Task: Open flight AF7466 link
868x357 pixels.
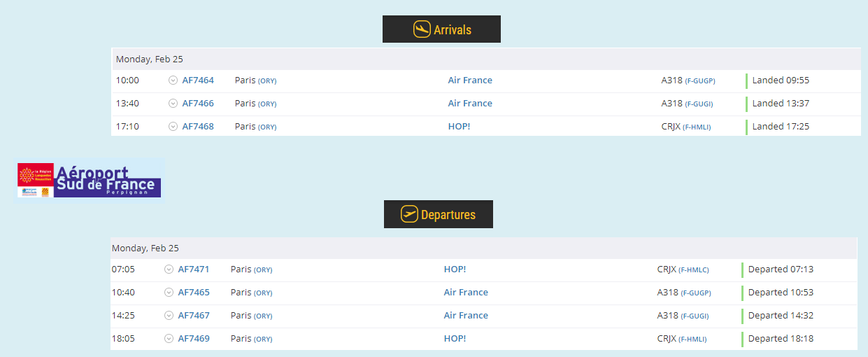Action: [x=198, y=104]
